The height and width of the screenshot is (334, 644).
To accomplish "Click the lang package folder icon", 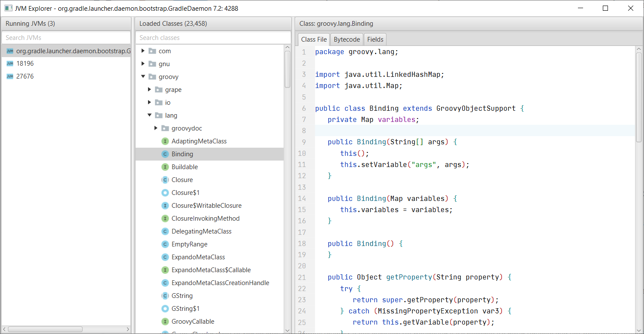I will pos(158,115).
